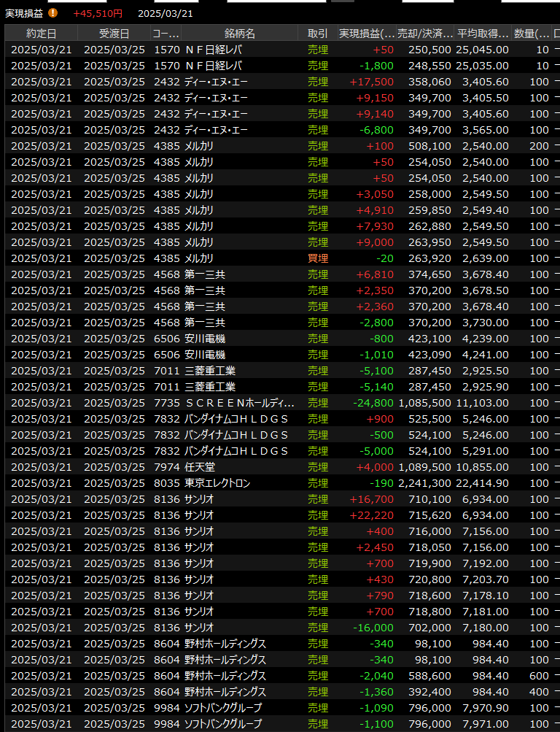Click the +22,220 profit cell for サンリオ

pyautogui.click(x=372, y=515)
